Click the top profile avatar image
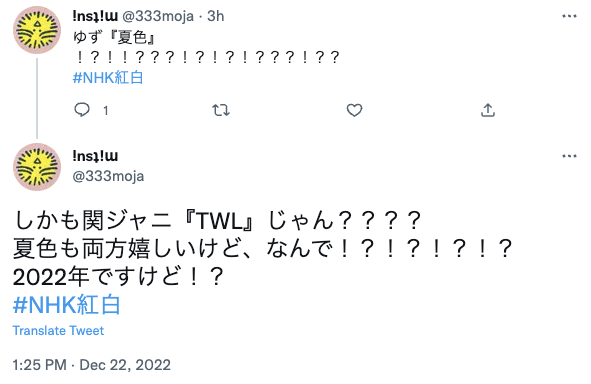The image size is (591, 384). click(37, 30)
